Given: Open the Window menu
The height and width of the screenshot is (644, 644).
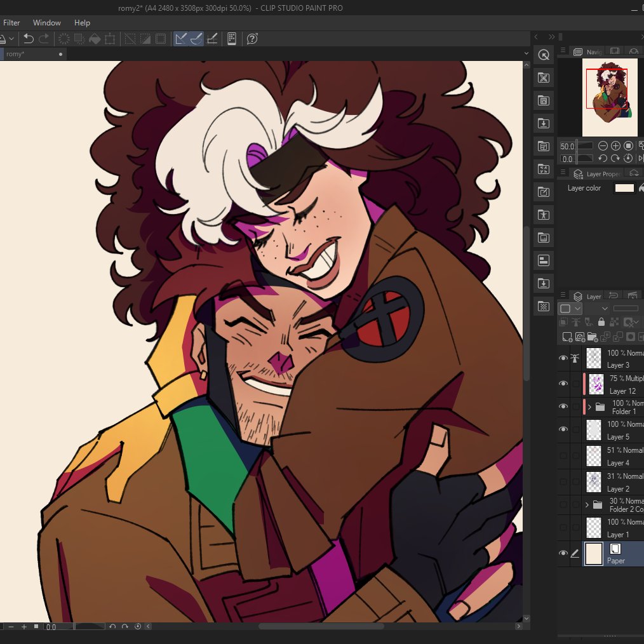Looking at the screenshot, I should pyautogui.click(x=46, y=22).
